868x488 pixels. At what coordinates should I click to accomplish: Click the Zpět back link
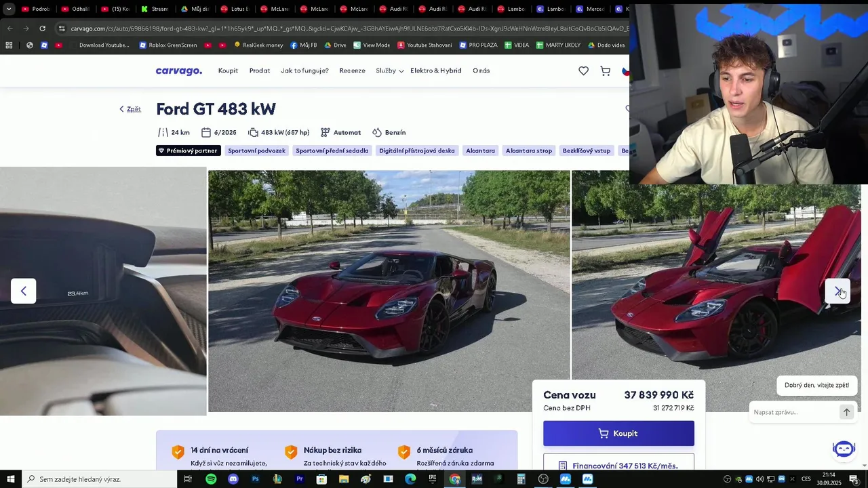[x=130, y=109]
